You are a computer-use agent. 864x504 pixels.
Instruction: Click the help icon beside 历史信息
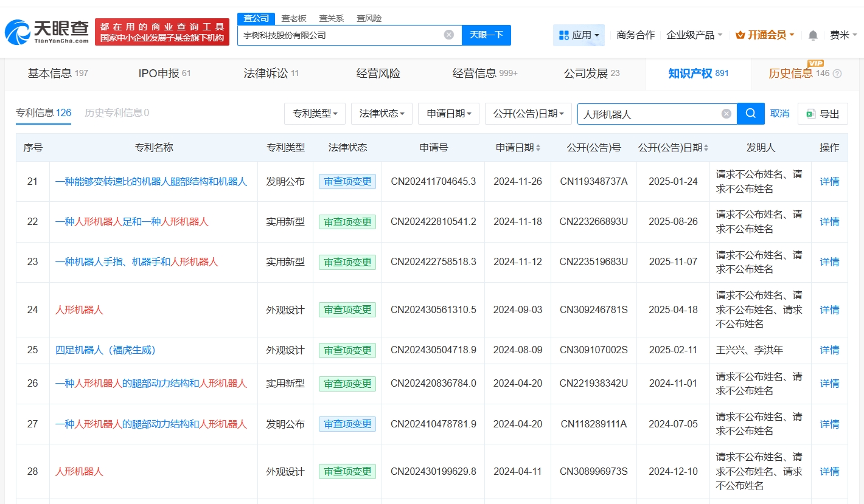pos(837,74)
